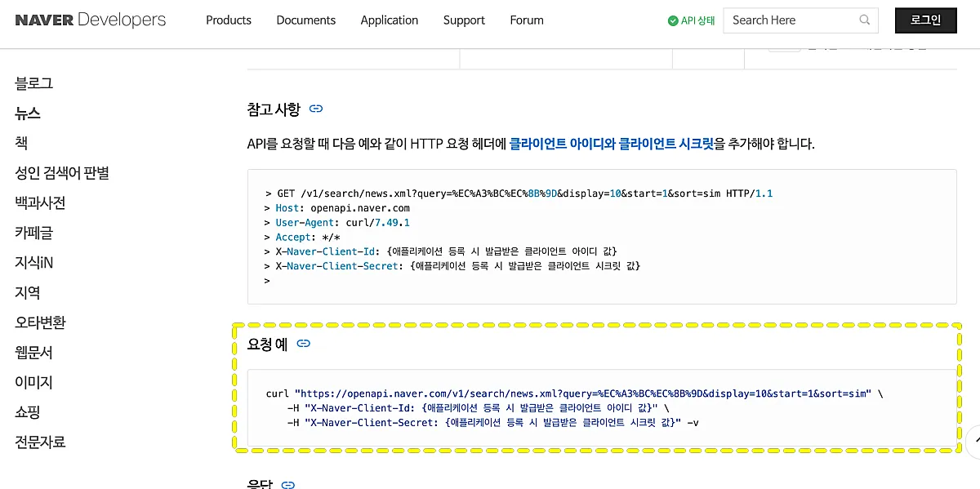Open 클라이언트 아이디와 클라이언트 시크릿 link
The image size is (980, 489).
pyautogui.click(x=612, y=144)
